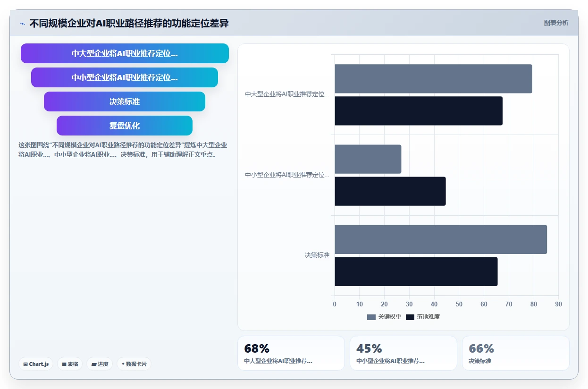Click the 落地难度 bar for 决策标准
Viewport: 588px width, 389px height.
click(x=416, y=271)
